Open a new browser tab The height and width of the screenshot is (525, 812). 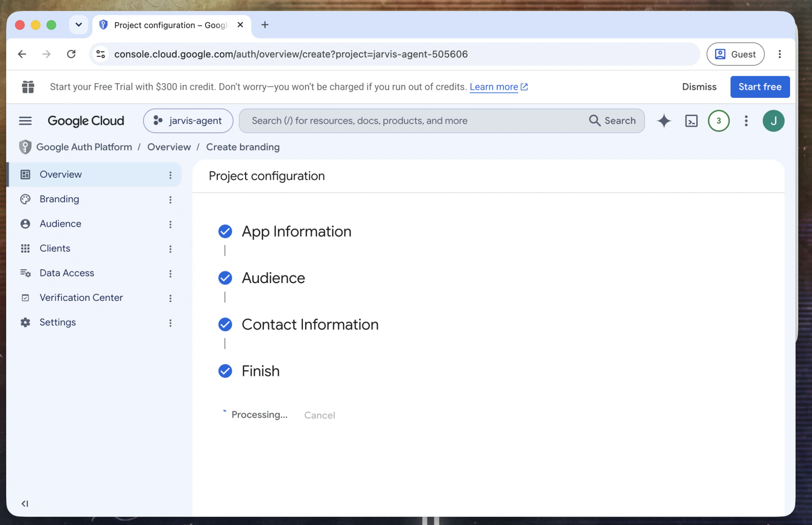tap(265, 25)
